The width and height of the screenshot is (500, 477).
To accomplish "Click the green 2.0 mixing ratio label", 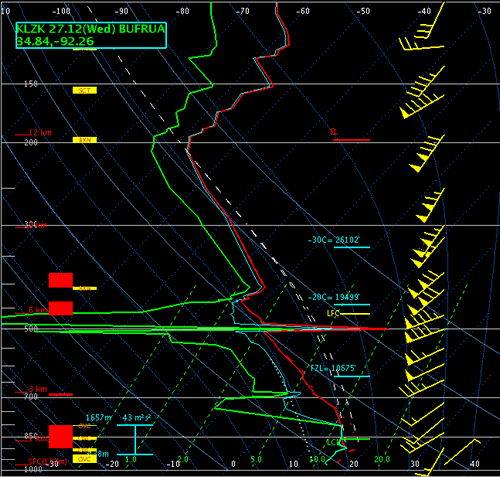I will [183, 459].
